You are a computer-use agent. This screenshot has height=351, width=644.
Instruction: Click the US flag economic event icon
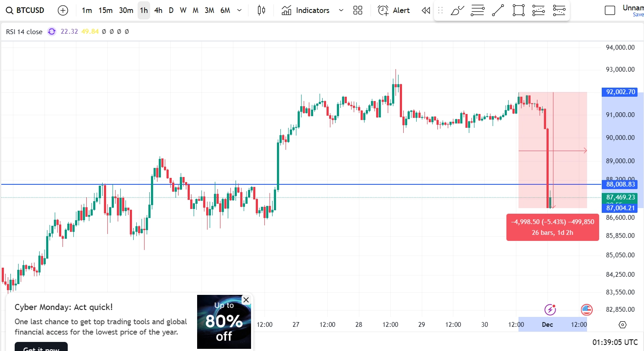[x=587, y=310]
